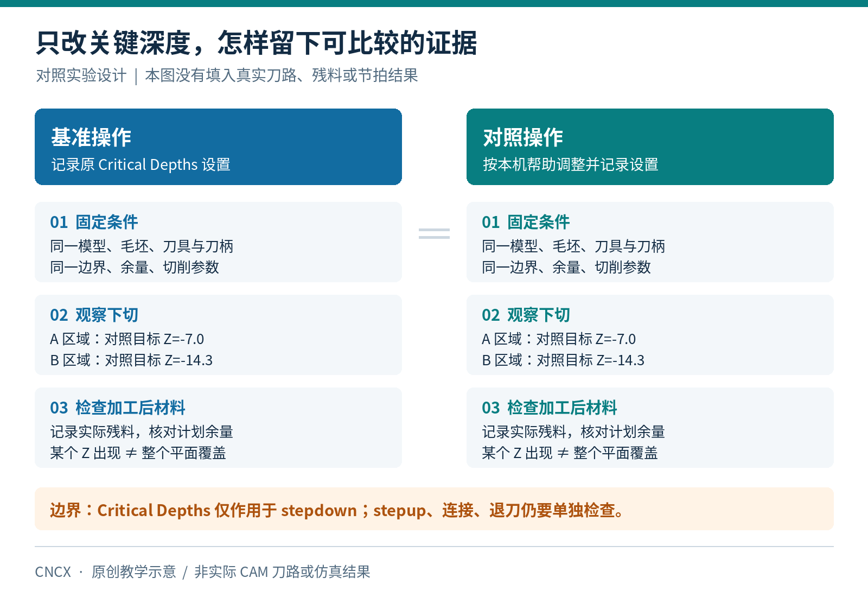Viewport: 868px width, 597px height.
Task: Click 01 固定条件 heading in the 对照操作 column
Action: point(526,222)
